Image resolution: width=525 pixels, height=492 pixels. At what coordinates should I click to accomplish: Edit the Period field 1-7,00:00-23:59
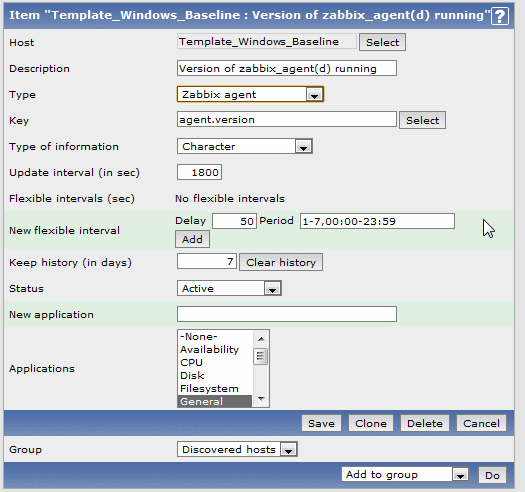coord(377,221)
